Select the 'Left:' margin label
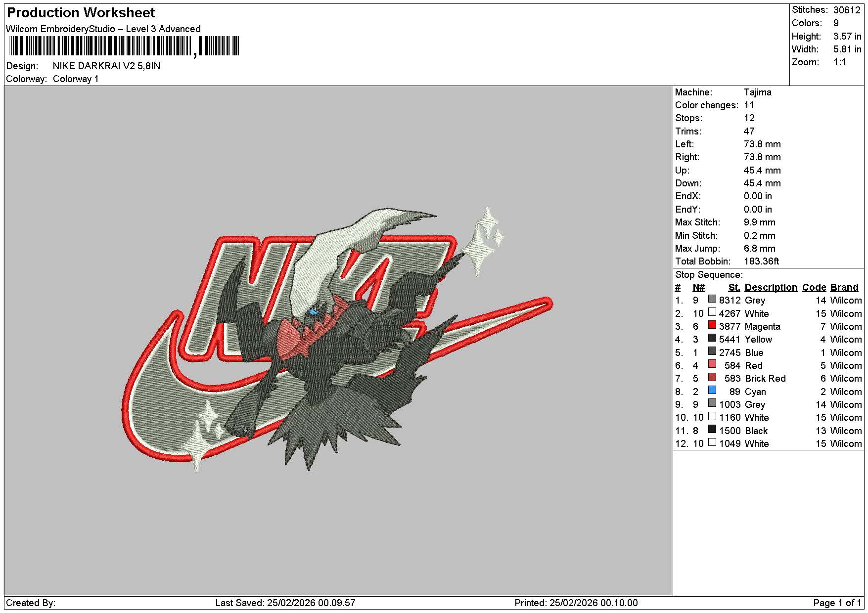 (685, 144)
